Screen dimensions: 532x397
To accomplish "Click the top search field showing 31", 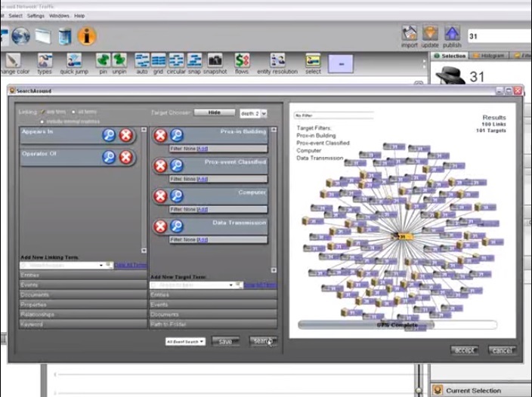I will pyautogui.click(x=500, y=36).
